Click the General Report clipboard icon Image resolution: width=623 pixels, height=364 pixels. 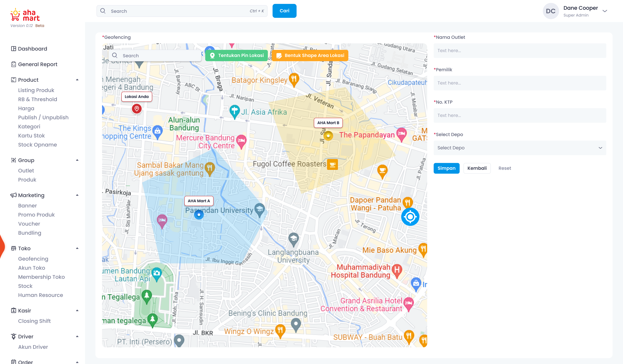[x=14, y=64]
